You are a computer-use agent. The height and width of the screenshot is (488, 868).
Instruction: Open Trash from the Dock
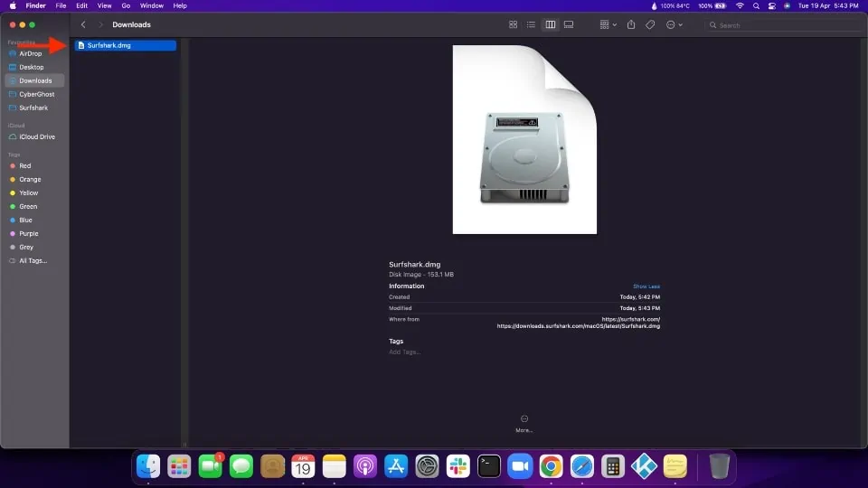click(719, 466)
